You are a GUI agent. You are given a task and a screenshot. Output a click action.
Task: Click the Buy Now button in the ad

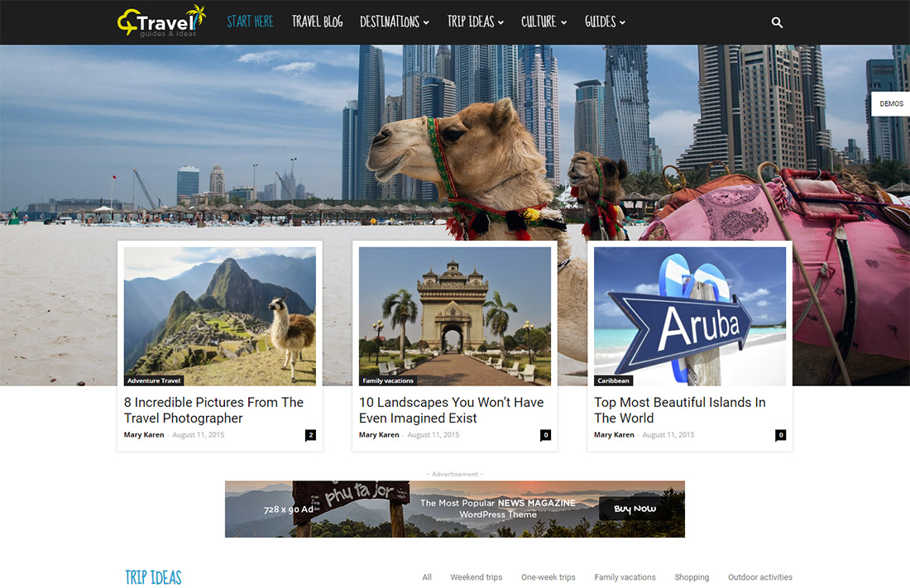635,509
